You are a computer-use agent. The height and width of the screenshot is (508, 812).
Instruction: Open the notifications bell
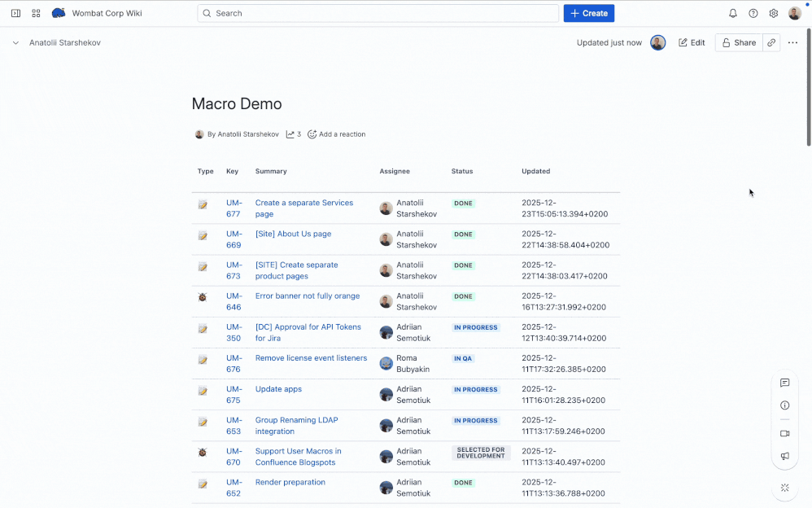733,14
